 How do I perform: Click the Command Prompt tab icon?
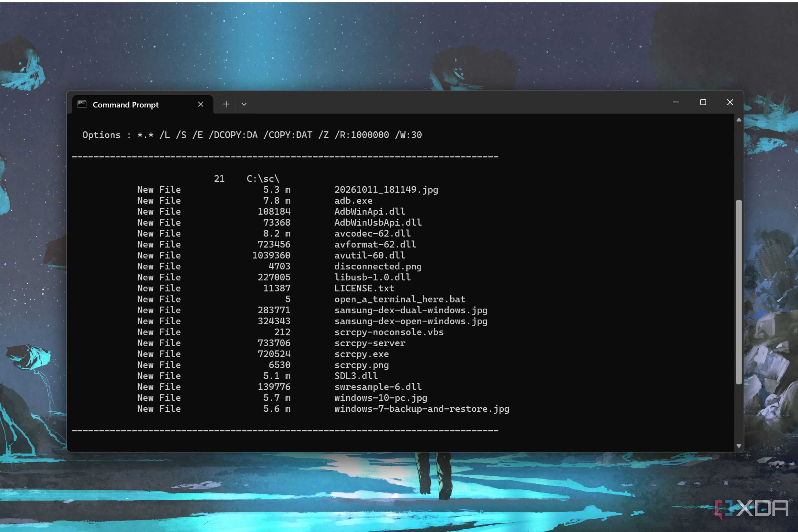coord(82,104)
